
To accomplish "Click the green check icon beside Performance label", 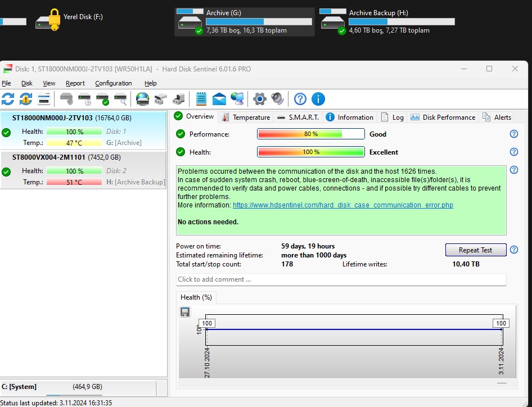I will tap(181, 134).
